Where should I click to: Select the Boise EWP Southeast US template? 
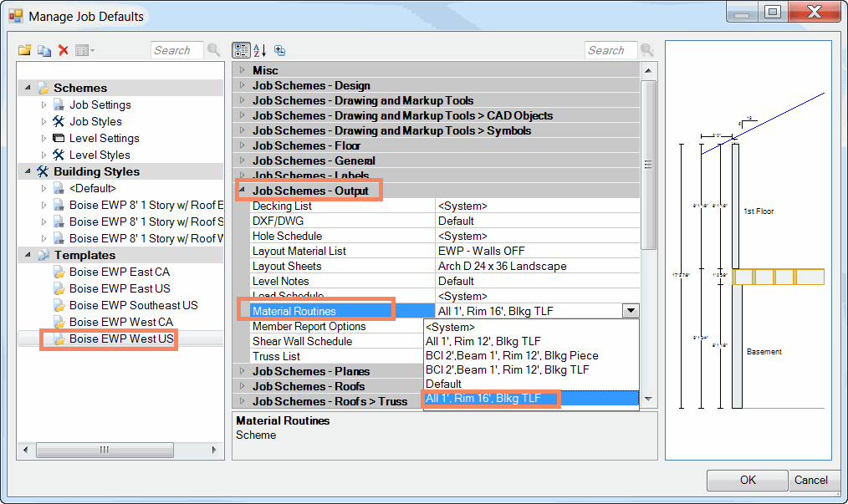tap(134, 306)
